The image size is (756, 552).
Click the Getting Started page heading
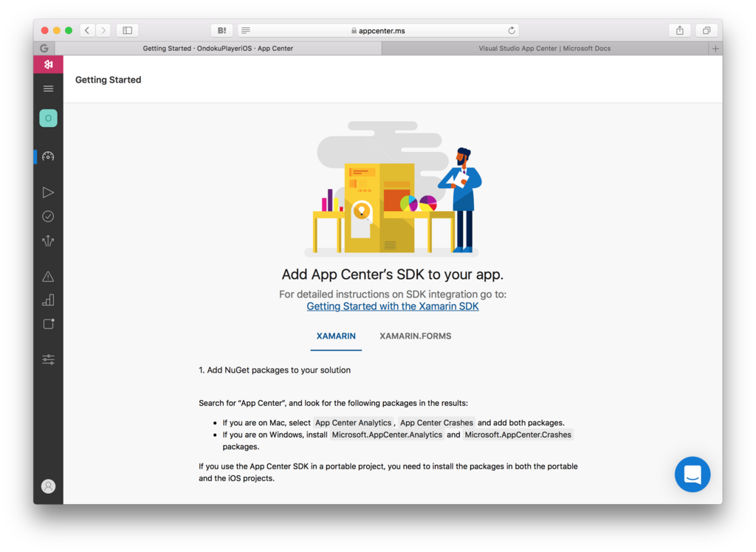[x=108, y=80]
